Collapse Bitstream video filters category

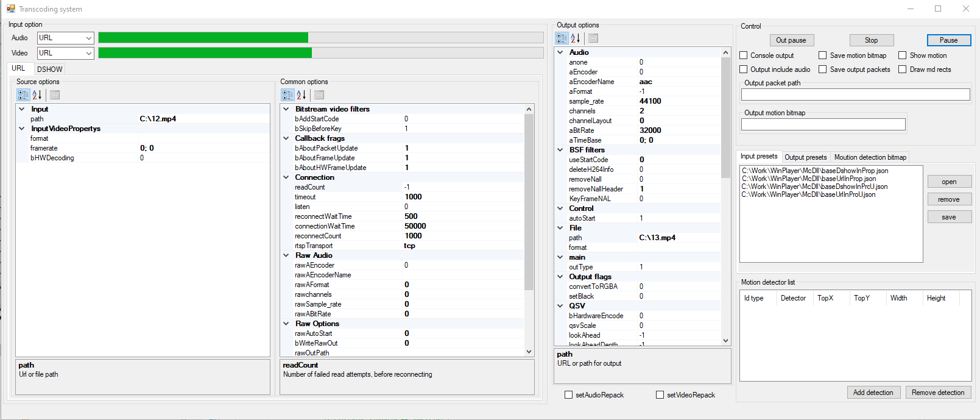[286, 109]
